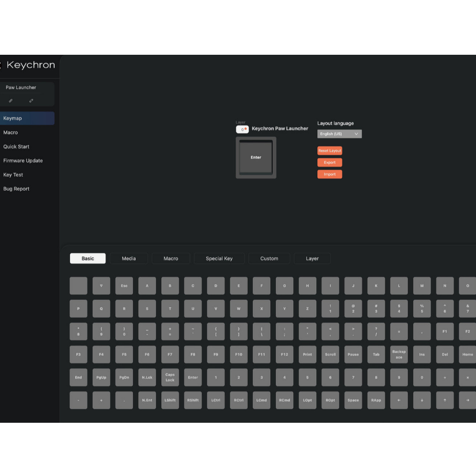This screenshot has height=476, width=476.
Task: Assign the down arrow keycode
Action: 422,400
